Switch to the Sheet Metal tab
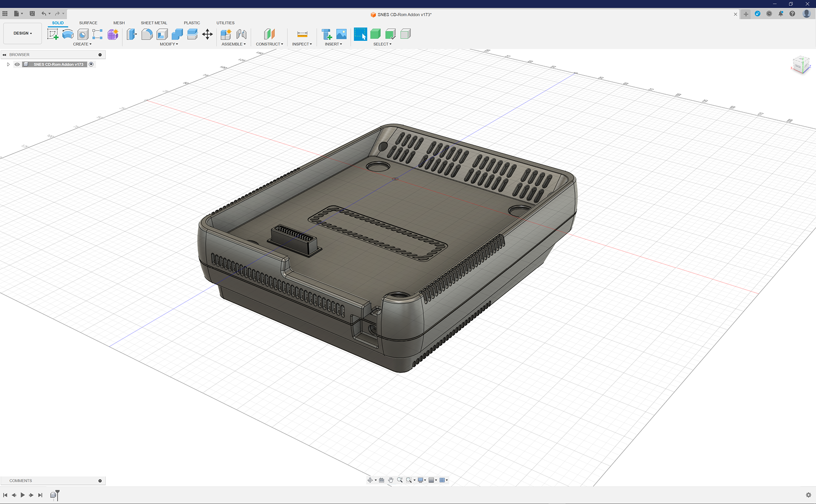816x504 pixels. pos(154,23)
